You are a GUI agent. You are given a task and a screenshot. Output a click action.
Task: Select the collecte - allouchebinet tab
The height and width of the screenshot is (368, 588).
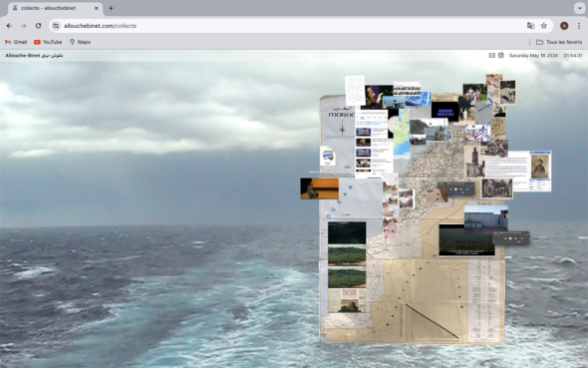(x=55, y=8)
